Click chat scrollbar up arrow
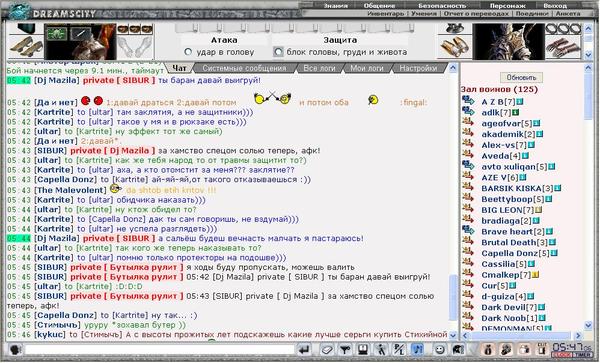The image size is (600, 363). 453,68
